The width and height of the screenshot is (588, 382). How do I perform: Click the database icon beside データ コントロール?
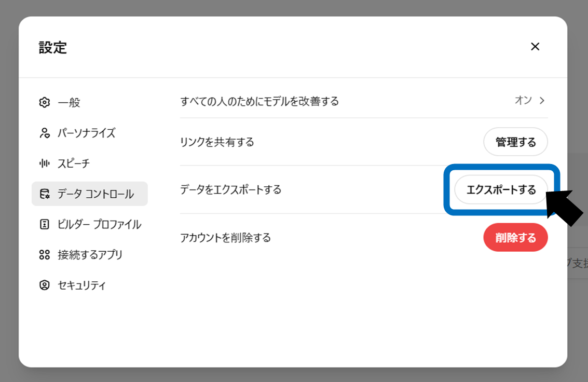pyautogui.click(x=45, y=194)
